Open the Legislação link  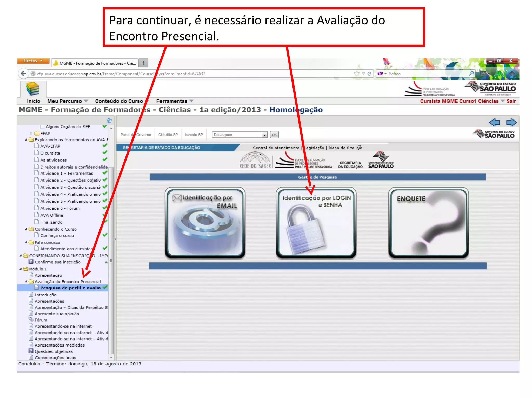click(x=314, y=148)
